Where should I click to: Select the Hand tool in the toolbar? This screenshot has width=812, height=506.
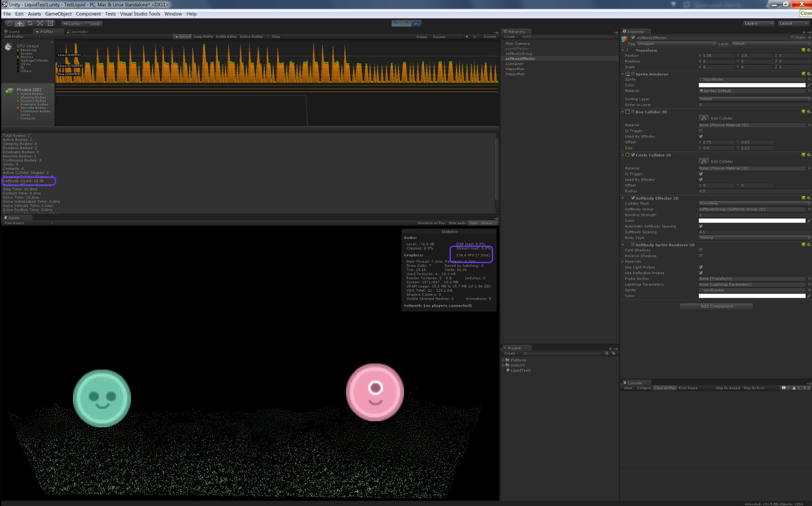(9, 23)
